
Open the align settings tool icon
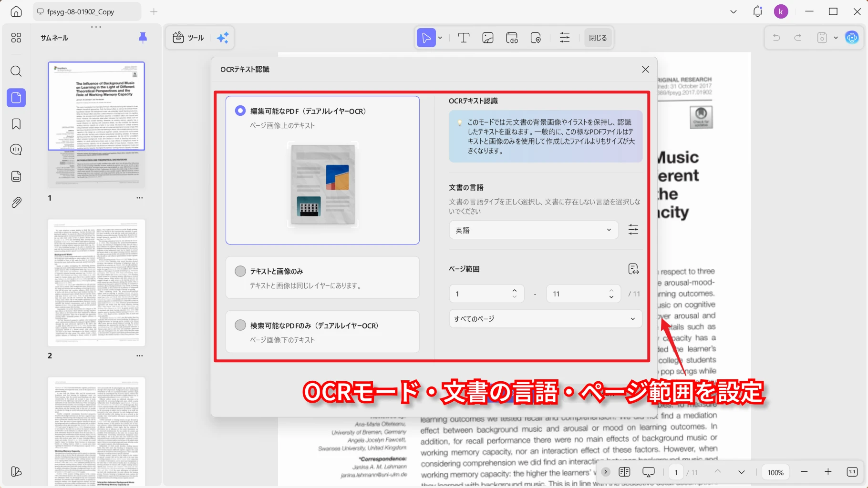coord(565,38)
